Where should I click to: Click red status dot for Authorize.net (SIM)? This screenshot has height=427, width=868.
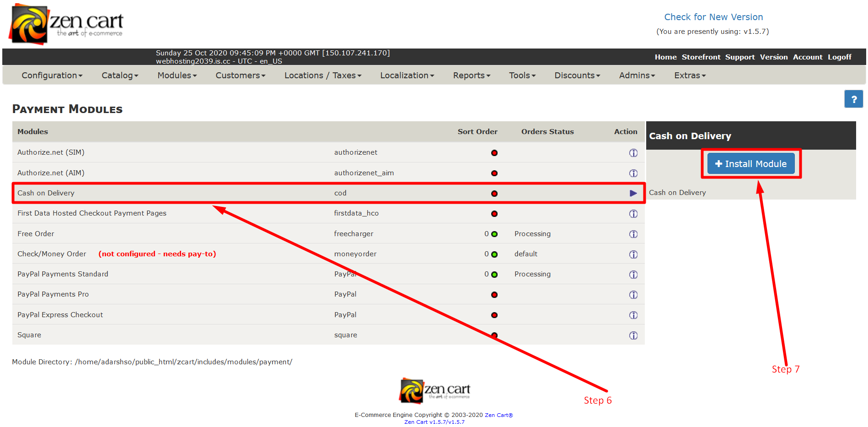tap(494, 153)
